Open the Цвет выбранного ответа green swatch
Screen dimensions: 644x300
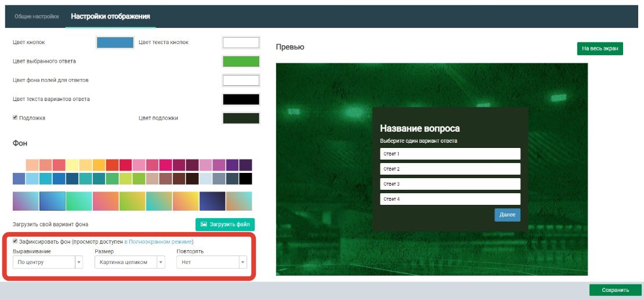(x=241, y=62)
